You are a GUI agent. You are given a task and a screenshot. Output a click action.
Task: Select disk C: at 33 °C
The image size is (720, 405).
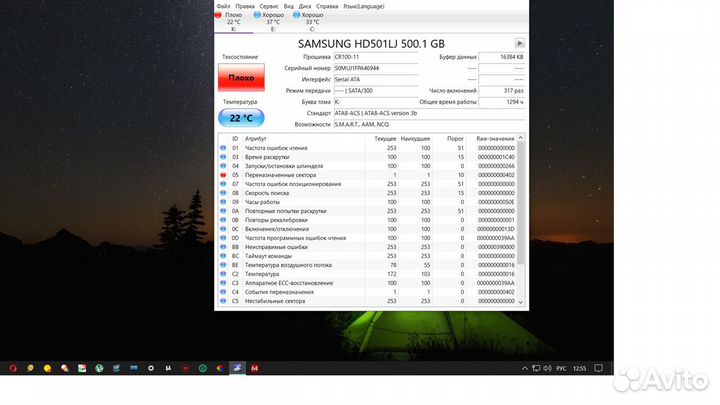[312, 22]
